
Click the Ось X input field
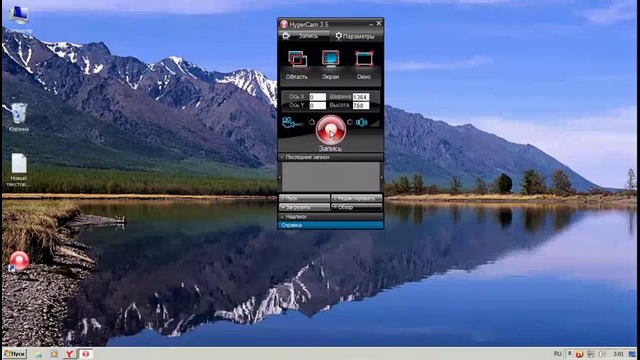(318, 97)
